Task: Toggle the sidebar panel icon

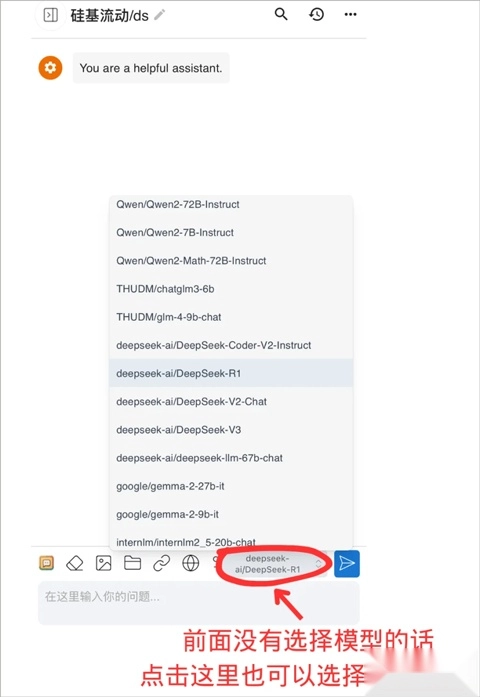Action: (x=50, y=15)
